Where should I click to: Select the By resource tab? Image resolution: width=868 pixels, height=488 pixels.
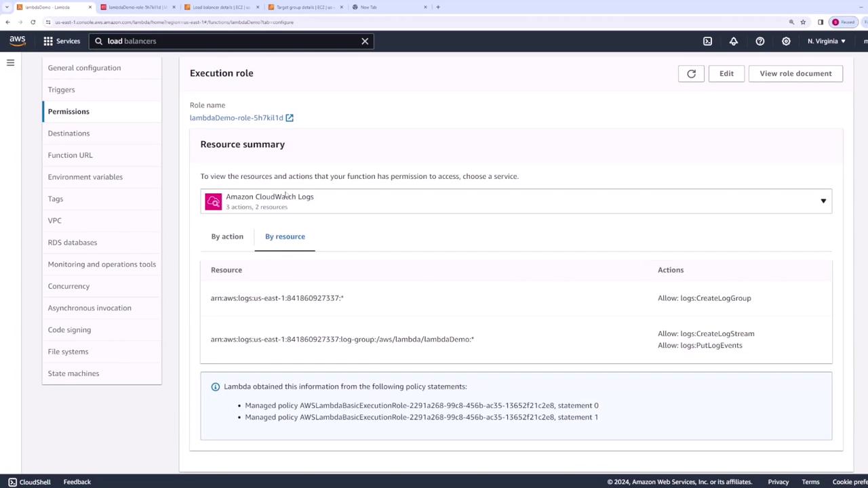pos(285,237)
